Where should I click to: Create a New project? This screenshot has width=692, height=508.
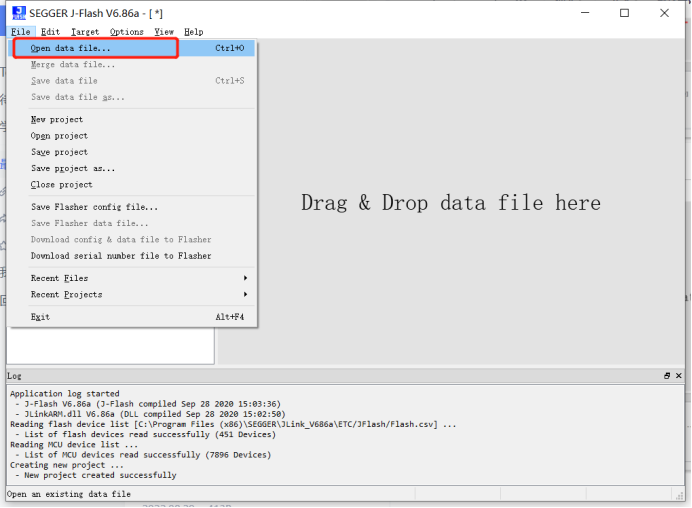coord(132,120)
